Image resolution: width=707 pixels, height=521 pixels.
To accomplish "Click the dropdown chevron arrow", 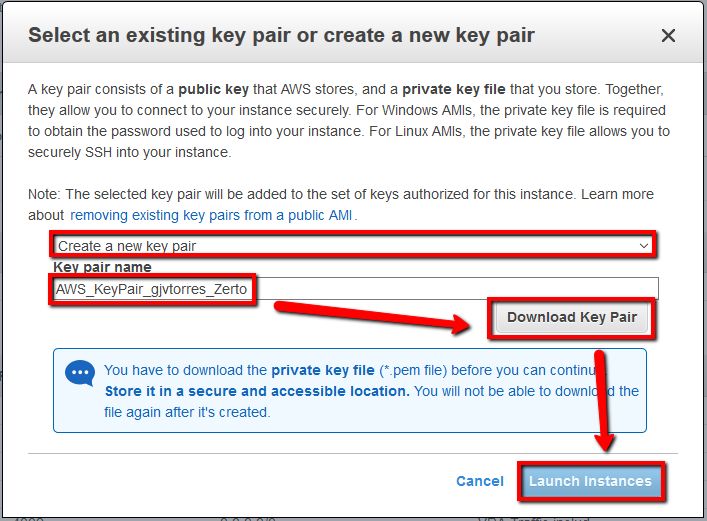I will (643, 246).
